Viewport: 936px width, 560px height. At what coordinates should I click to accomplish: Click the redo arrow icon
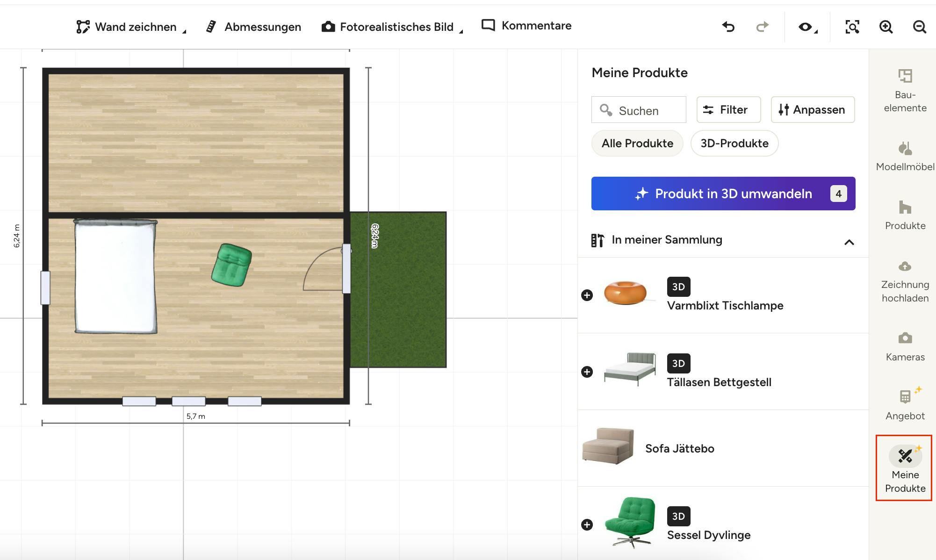tap(762, 27)
